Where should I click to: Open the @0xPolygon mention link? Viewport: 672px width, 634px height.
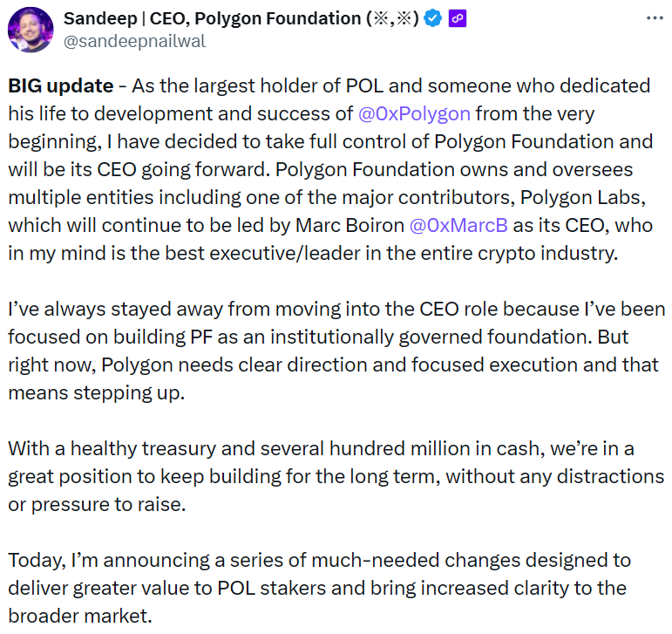pos(415,113)
